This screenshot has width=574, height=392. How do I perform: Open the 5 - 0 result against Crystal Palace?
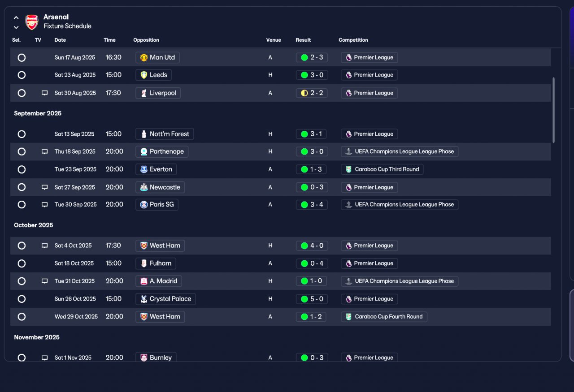pos(312,299)
